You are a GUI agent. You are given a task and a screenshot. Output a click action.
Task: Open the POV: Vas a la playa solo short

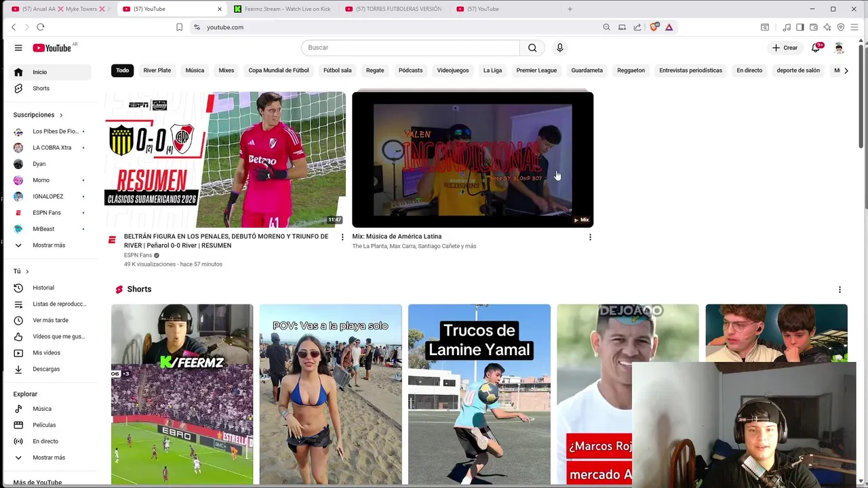[x=330, y=394]
